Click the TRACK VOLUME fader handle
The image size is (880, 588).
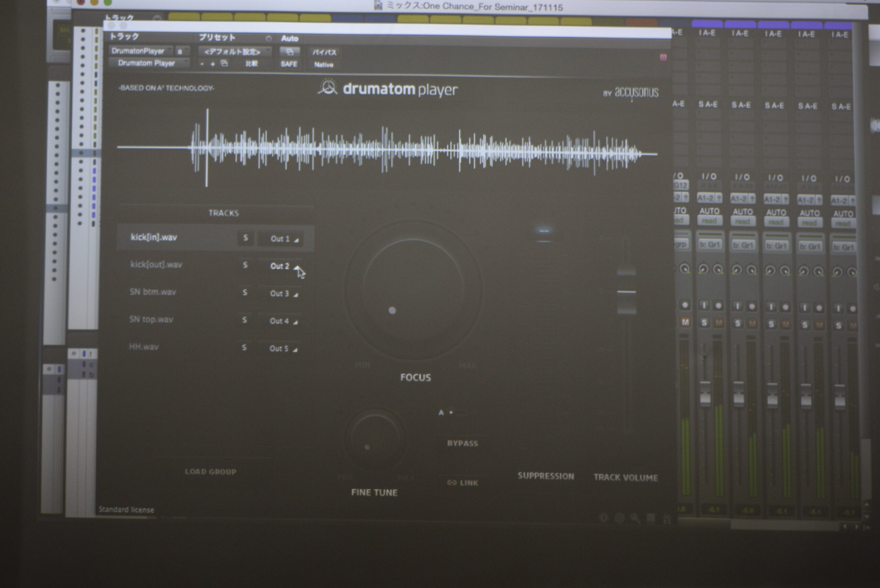[x=626, y=292]
